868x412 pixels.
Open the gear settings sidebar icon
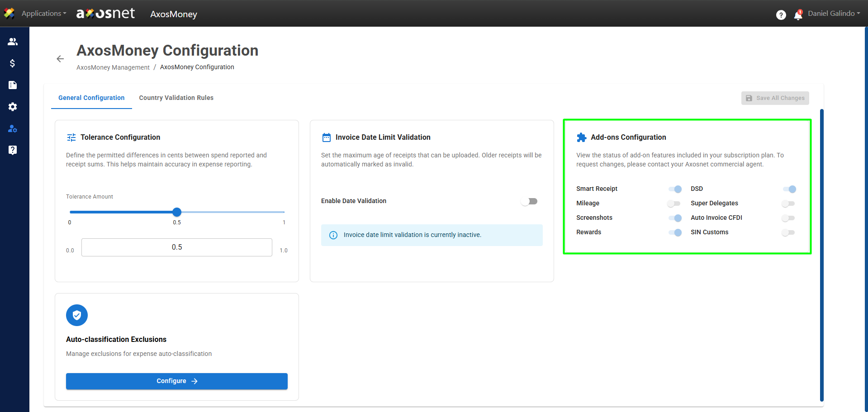13,107
